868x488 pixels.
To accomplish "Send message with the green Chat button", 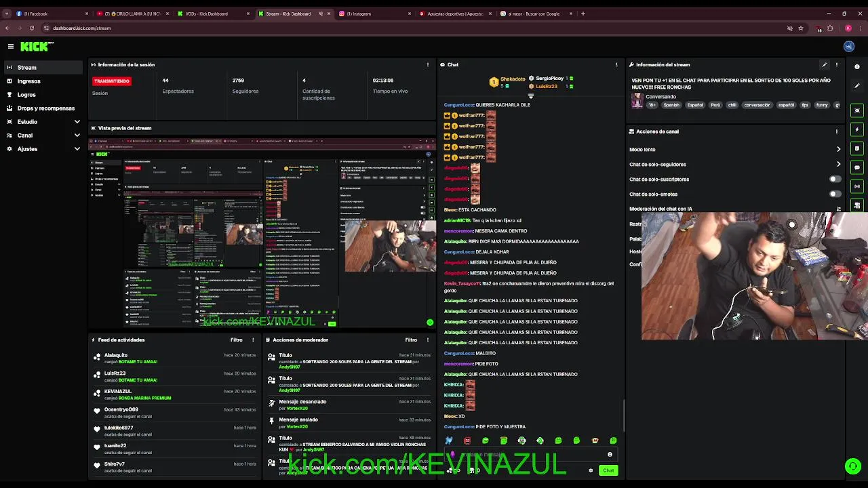I will (608, 470).
